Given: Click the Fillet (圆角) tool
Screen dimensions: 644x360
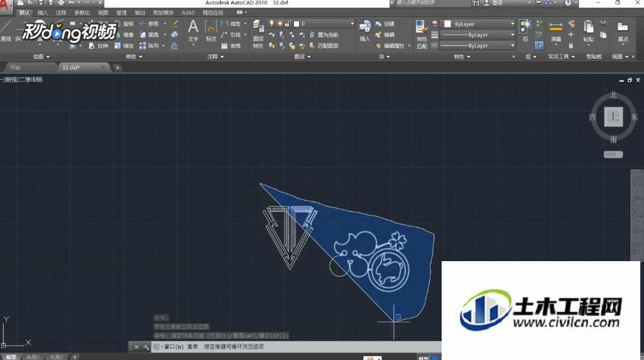Looking at the screenshot, I should (x=149, y=35).
